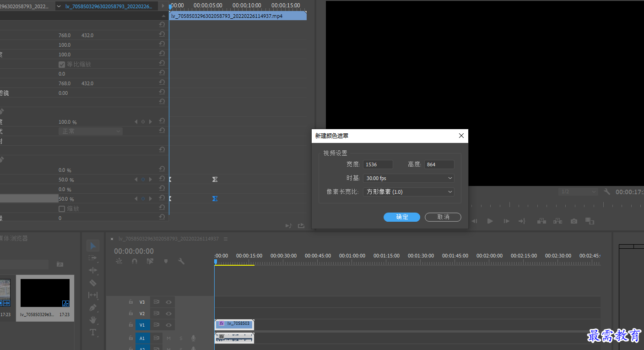Toggle lock on V3 track
This screenshot has width=644, height=350.
tap(131, 302)
